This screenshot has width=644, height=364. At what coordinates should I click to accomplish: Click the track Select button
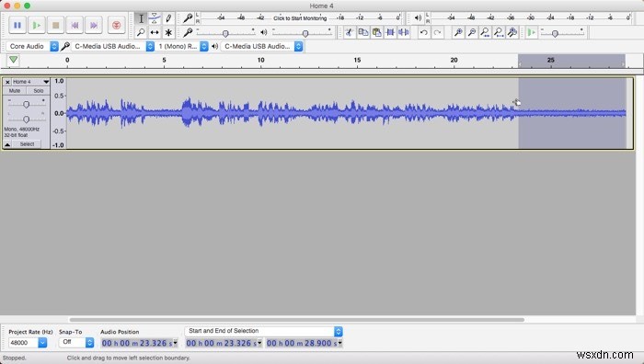click(x=27, y=144)
